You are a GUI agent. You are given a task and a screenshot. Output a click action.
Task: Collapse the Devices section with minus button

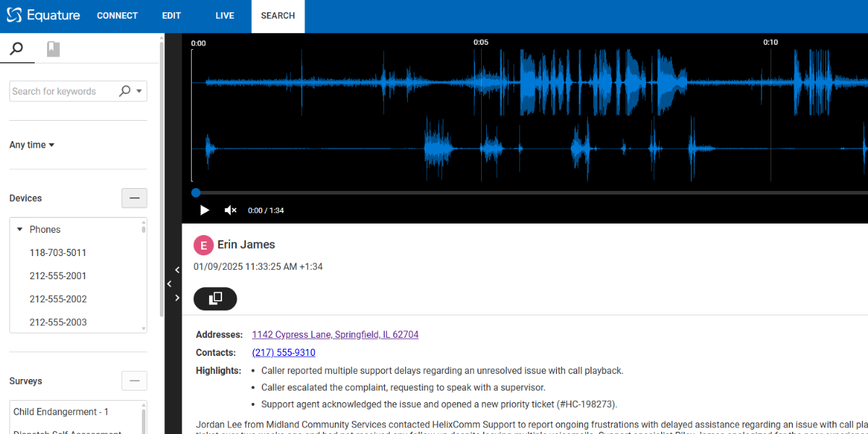(x=134, y=198)
